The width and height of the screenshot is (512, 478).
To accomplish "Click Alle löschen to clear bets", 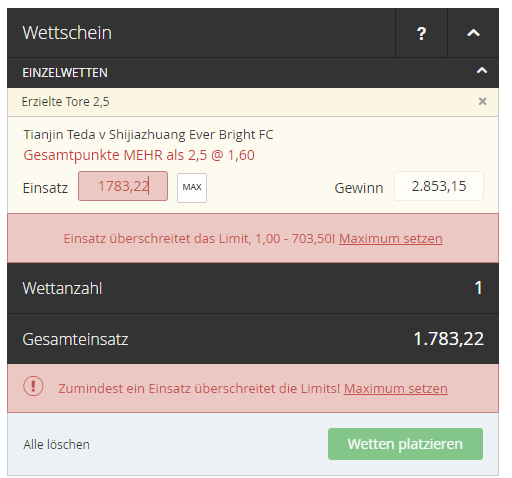I will tap(56, 444).
